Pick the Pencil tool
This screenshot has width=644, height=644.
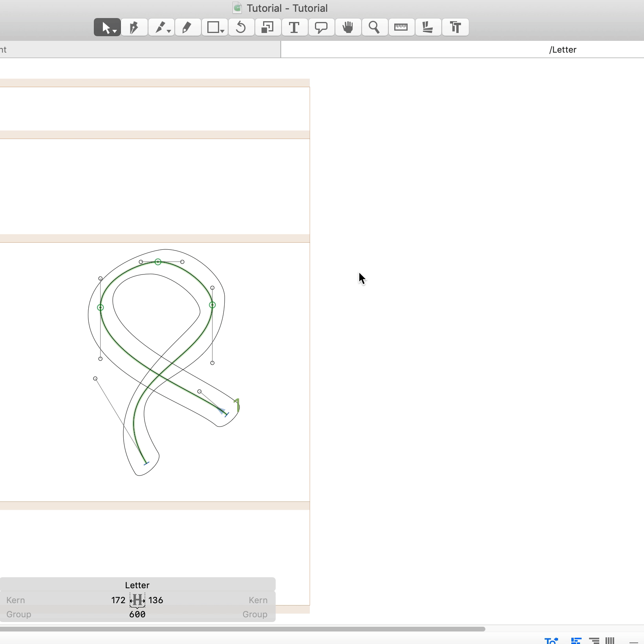tap(188, 27)
